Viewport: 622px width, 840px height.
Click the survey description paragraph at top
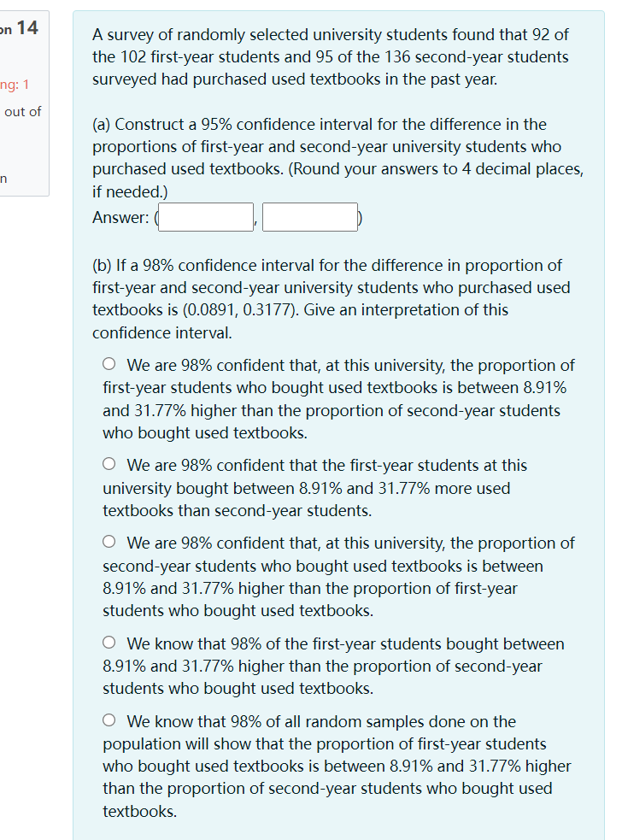coord(333,56)
